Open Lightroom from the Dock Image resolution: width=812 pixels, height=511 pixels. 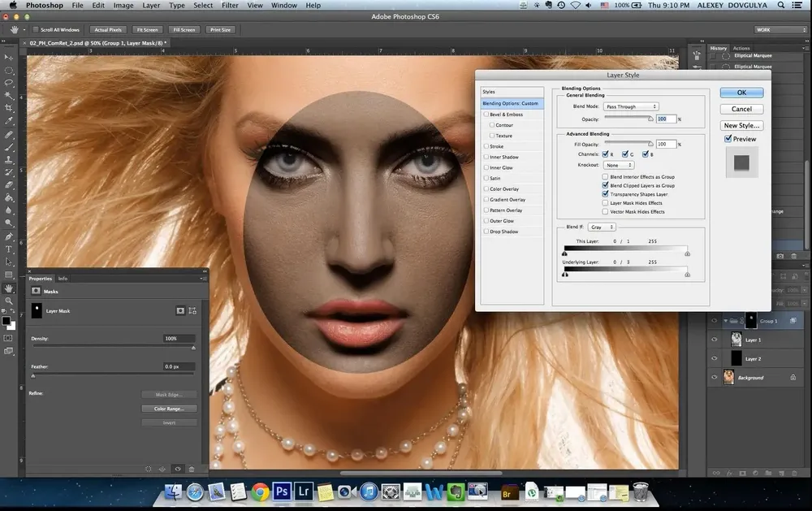(x=304, y=492)
